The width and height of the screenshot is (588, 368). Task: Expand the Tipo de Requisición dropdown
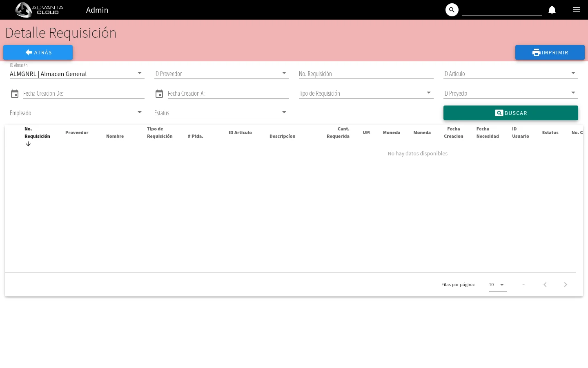tap(366, 93)
